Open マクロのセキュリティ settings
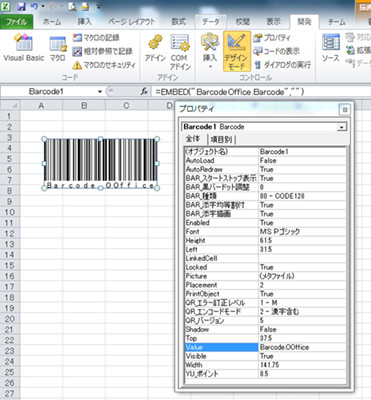The image size is (371, 400). [104, 65]
